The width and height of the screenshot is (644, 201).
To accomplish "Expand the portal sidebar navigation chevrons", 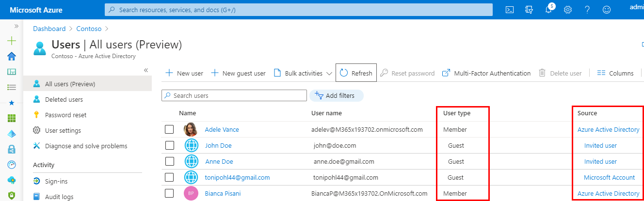I will (x=16, y=26).
